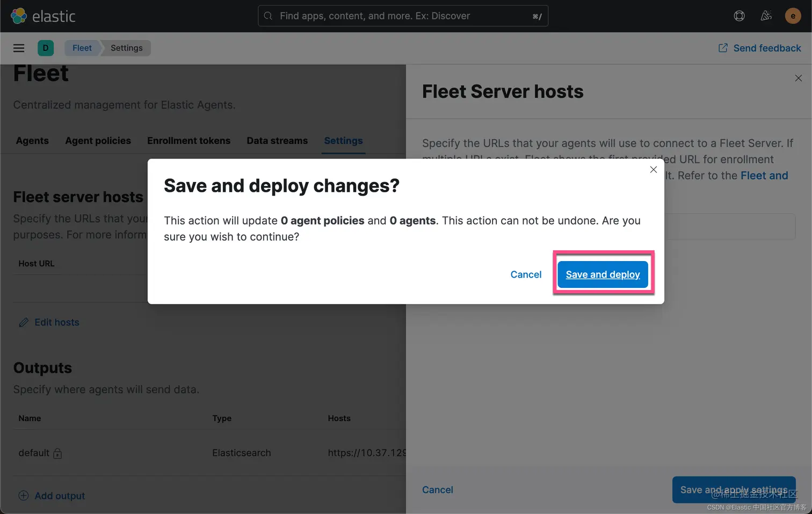Click Cancel in the flyout footer
Screen dimensions: 812x514
coord(438,490)
